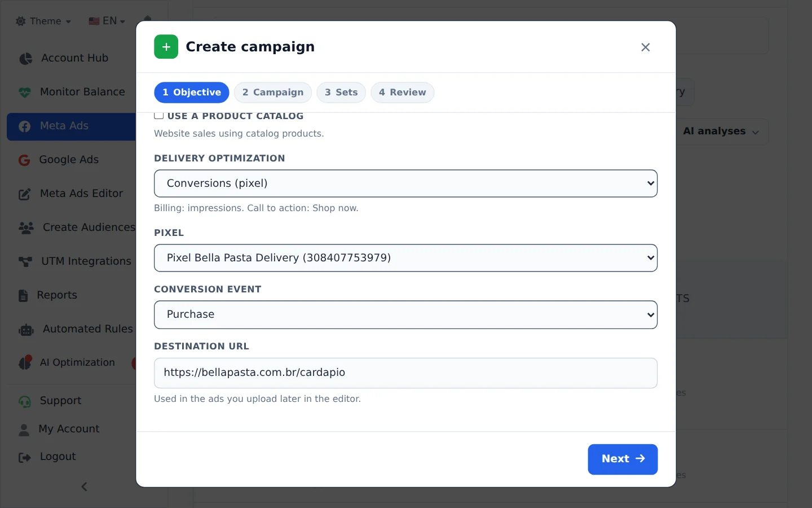812x508 pixels.
Task: Click the Create Audiences people icon
Action: pos(26,228)
